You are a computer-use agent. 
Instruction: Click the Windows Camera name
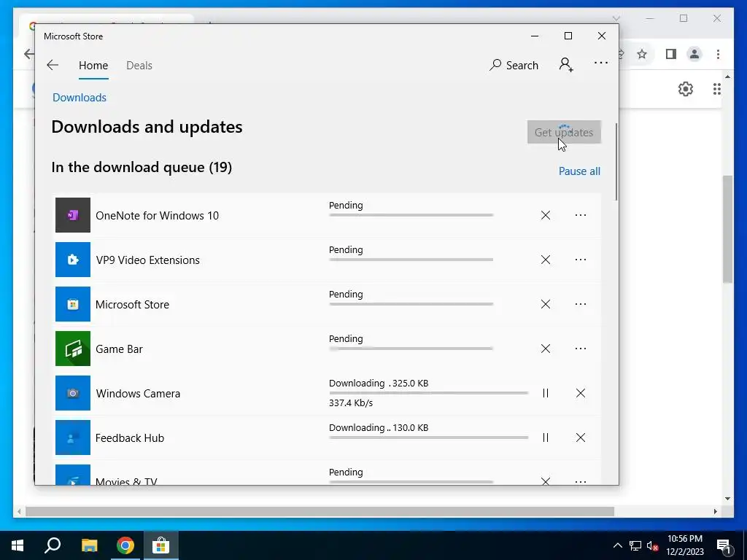coord(138,394)
